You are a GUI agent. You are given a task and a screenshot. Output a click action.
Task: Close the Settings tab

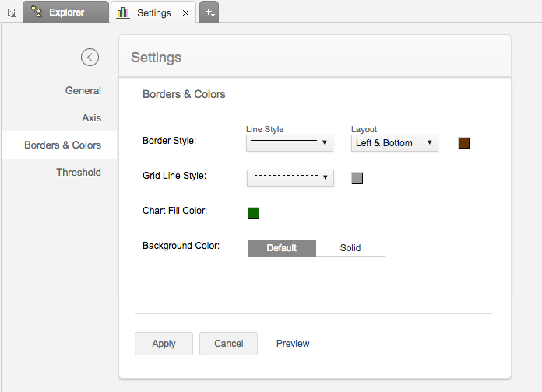185,13
